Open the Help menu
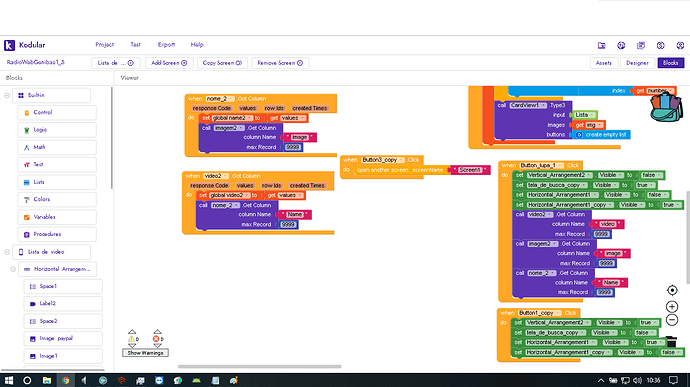 pos(197,44)
